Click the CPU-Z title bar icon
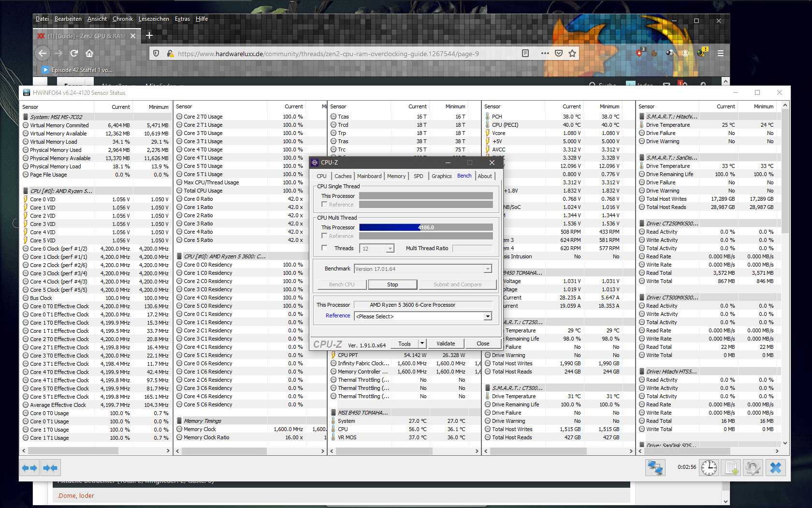The height and width of the screenshot is (508, 812). click(x=315, y=163)
